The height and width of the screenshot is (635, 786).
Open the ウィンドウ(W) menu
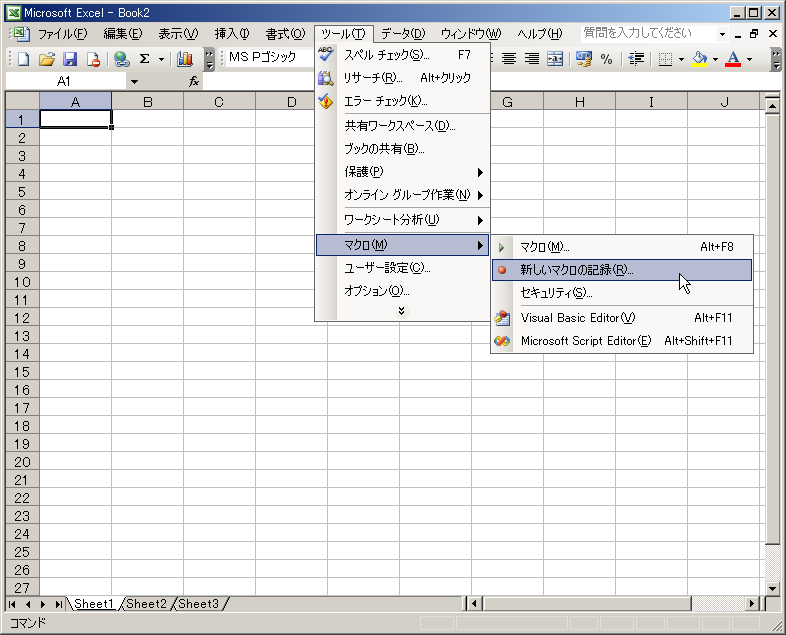point(471,34)
